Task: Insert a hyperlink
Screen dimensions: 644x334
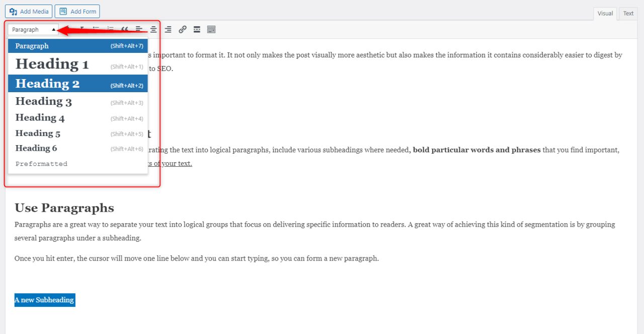Action: click(x=182, y=29)
